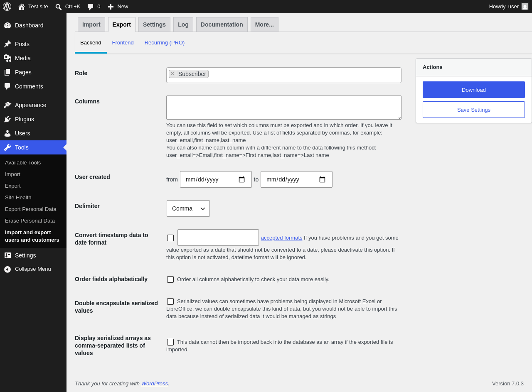Click the plus New icon in admin bar
The height and width of the screenshot is (392, 532).
point(111,7)
